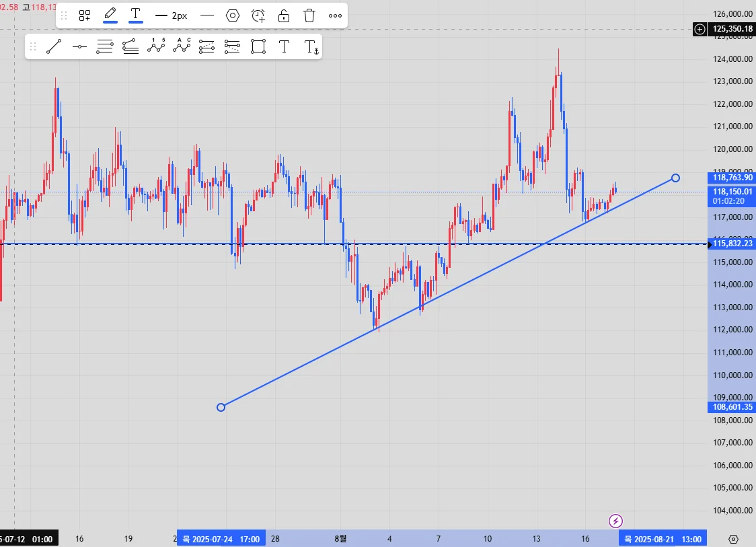Select the Elliott Impulse Wave 1-5 tool
Image resolution: width=756 pixels, height=547 pixels.
click(x=156, y=47)
